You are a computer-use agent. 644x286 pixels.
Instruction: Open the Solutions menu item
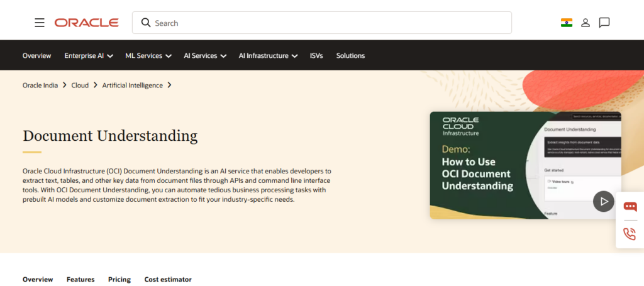click(350, 55)
